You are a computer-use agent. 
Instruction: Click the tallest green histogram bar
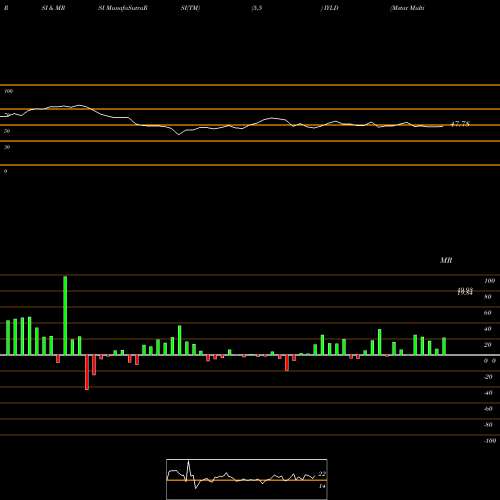[65, 315]
